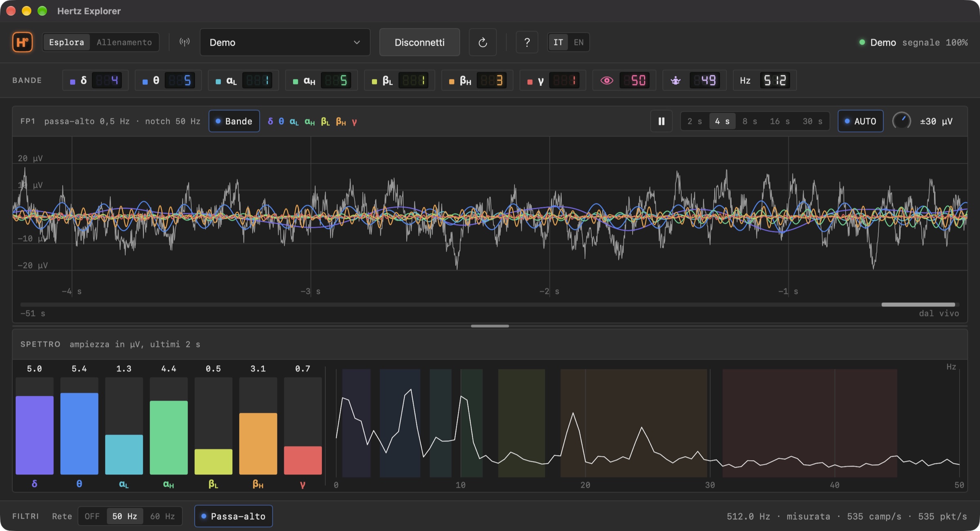Switch to the Esplora tab
This screenshot has width=980, height=531.
tap(67, 42)
